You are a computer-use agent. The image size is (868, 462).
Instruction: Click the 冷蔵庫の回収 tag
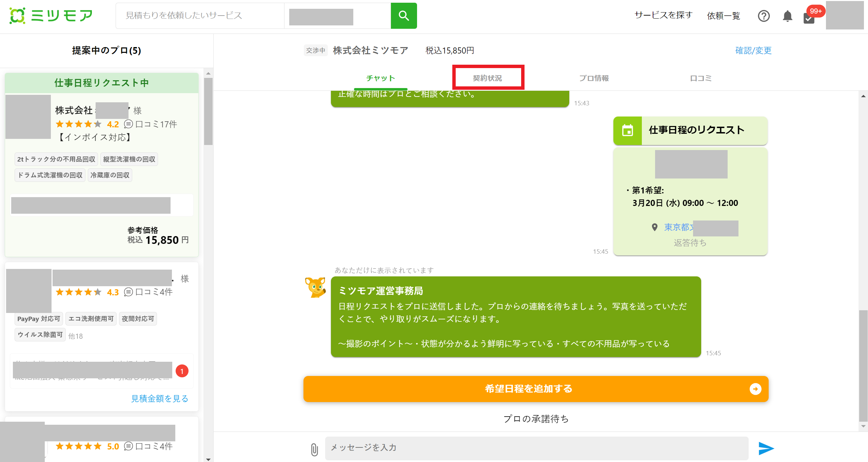point(110,175)
